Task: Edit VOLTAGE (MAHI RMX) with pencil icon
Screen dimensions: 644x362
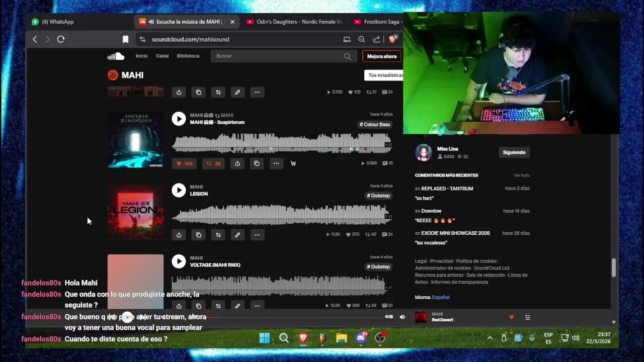Action: pyautogui.click(x=237, y=306)
